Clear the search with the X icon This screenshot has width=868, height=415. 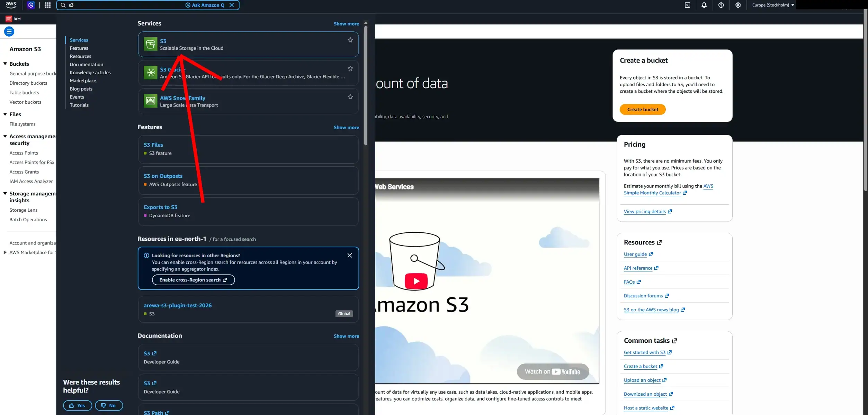[x=232, y=5]
